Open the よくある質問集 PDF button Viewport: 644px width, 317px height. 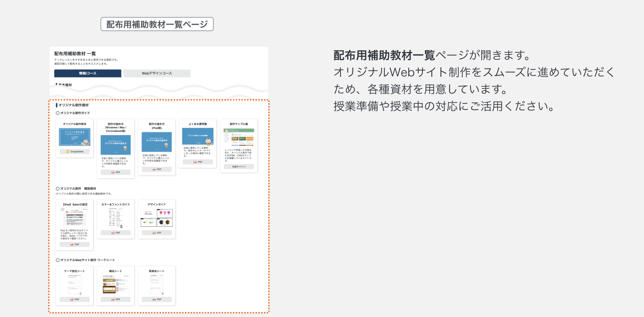pyautogui.click(x=198, y=162)
